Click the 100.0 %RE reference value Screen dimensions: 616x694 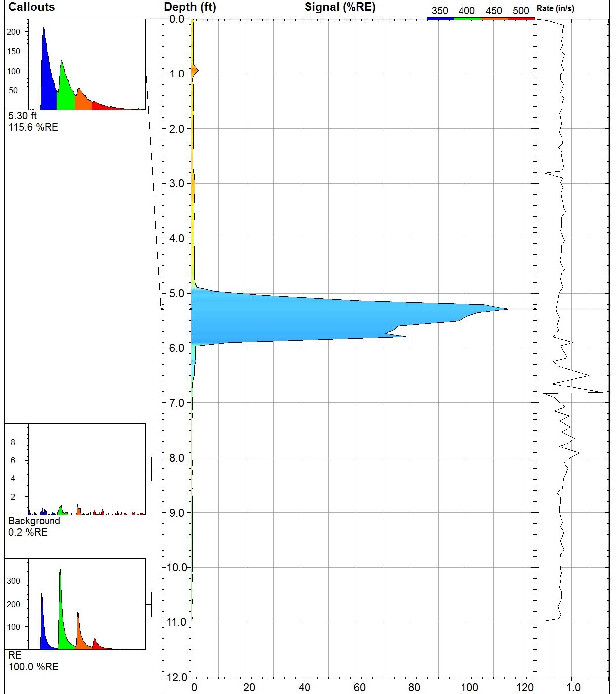(33, 667)
